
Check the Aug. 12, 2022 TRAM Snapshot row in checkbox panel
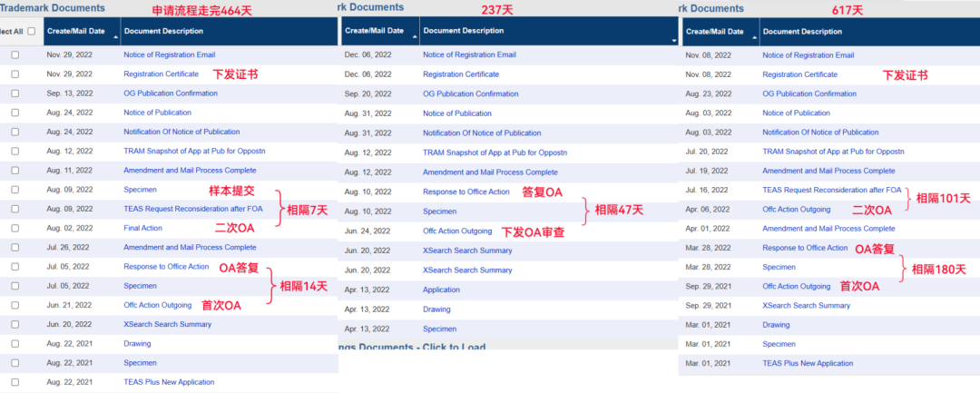[x=15, y=151]
